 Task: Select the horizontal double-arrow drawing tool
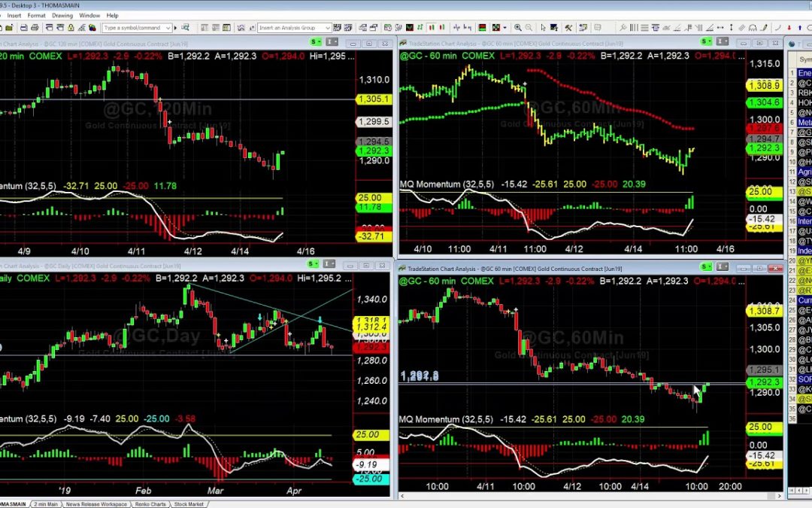720,28
